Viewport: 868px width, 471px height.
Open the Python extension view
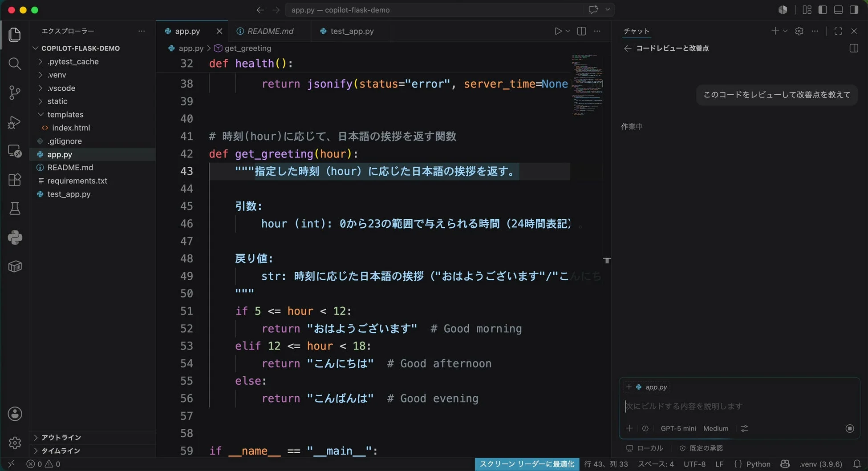[x=15, y=238]
